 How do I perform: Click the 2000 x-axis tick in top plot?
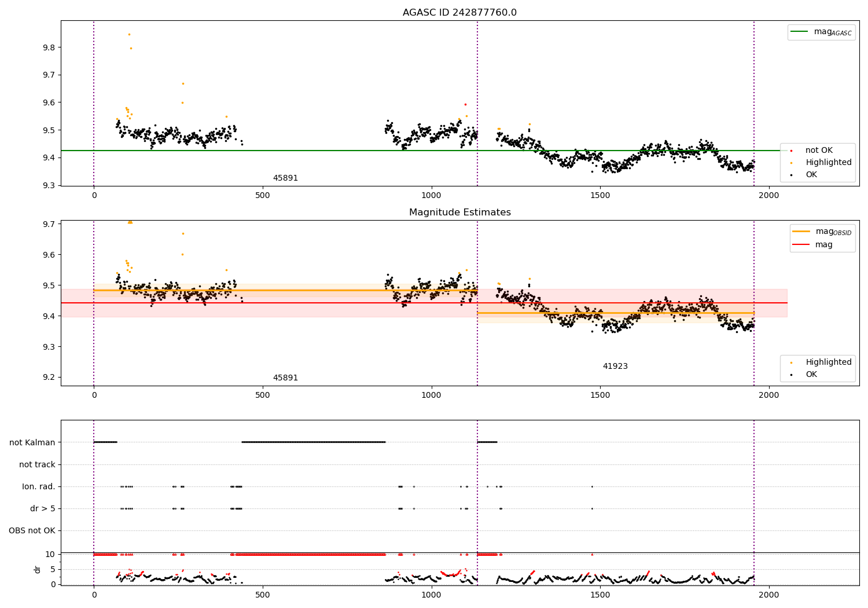click(769, 196)
